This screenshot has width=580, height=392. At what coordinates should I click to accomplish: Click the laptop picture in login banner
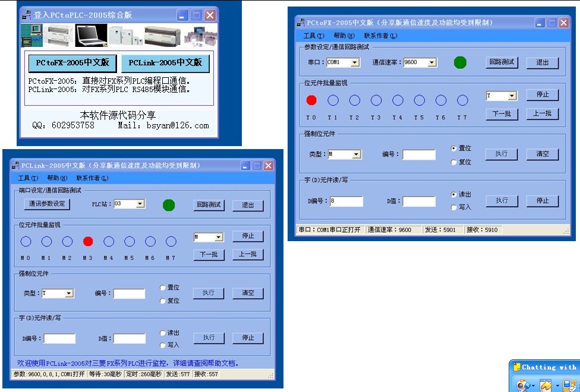coord(91,36)
